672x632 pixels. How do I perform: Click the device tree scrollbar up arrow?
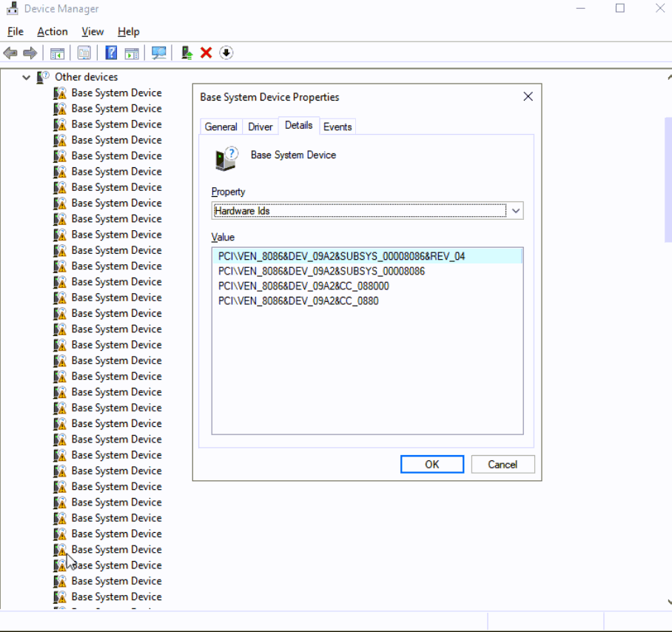tap(669, 77)
